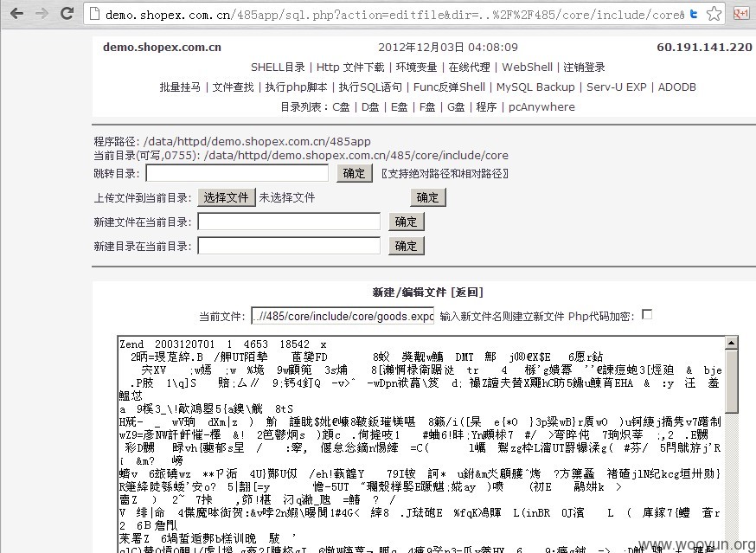Viewport: 756px width, 553px height.
Task: Open the WebShell link
Action: 527,68
